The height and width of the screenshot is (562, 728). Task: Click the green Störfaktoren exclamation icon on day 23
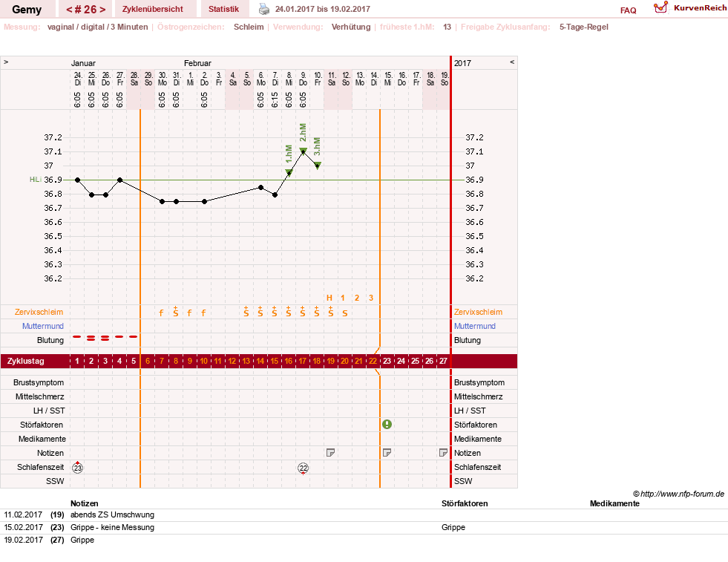387,424
